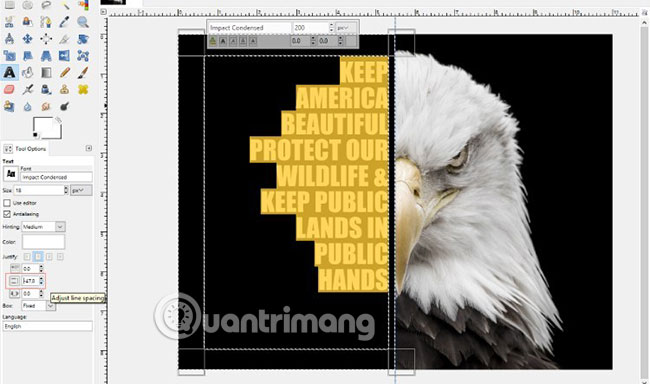Swap foreground and background colors

[58, 120]
